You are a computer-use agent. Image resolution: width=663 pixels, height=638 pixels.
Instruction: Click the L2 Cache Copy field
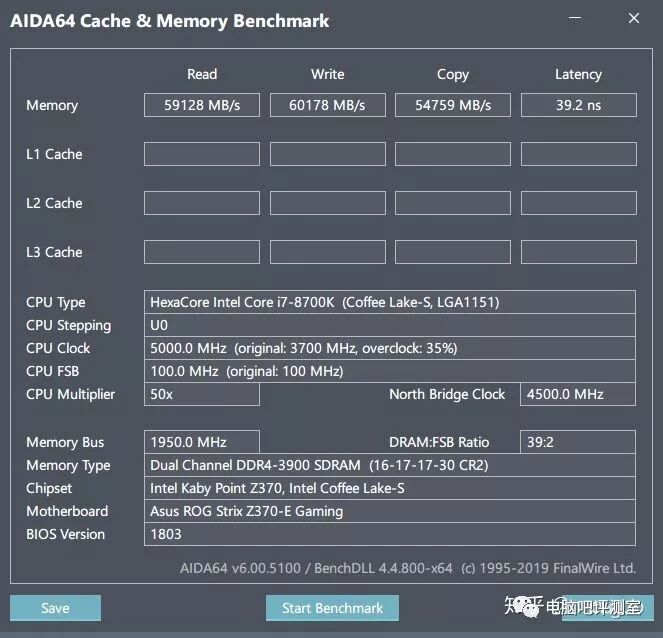click(x=453, y=203)
